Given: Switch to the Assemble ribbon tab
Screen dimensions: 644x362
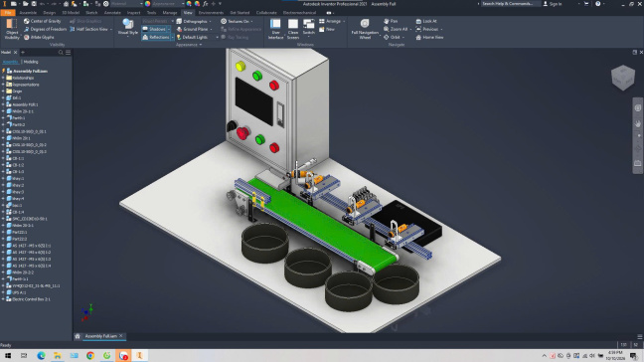Looking at the screenshot, I should pyautogui.click(x=28, y=13).
